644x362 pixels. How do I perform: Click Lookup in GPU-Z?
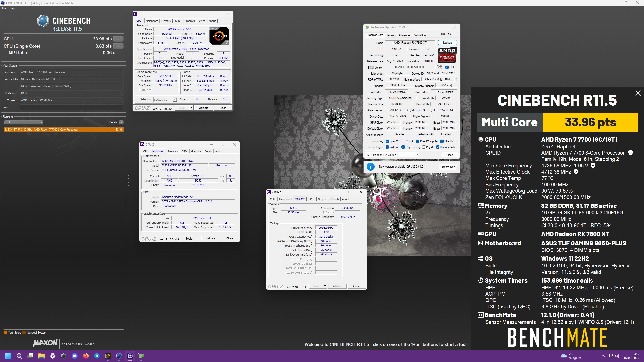click(447, 43)
